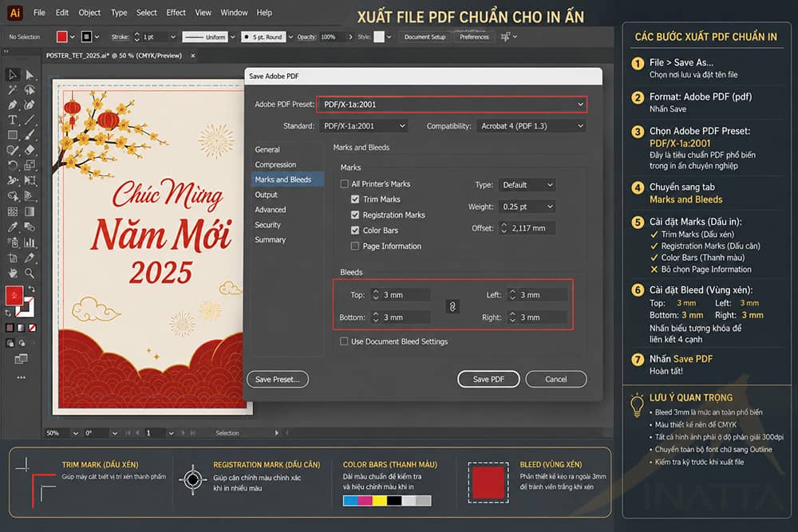Select the Eraser tool
This screenshot has width=798, height=532.
[x=30, y=150]
